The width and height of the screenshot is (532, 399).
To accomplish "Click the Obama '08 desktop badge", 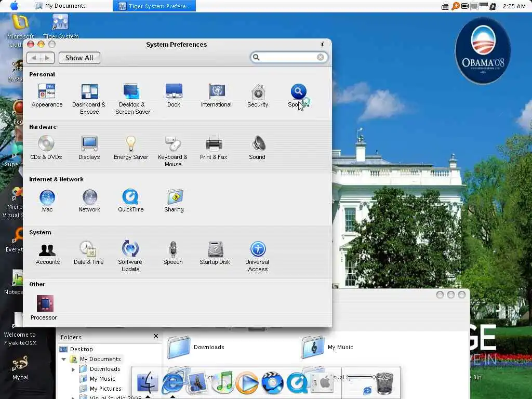I will coord(483,50).
